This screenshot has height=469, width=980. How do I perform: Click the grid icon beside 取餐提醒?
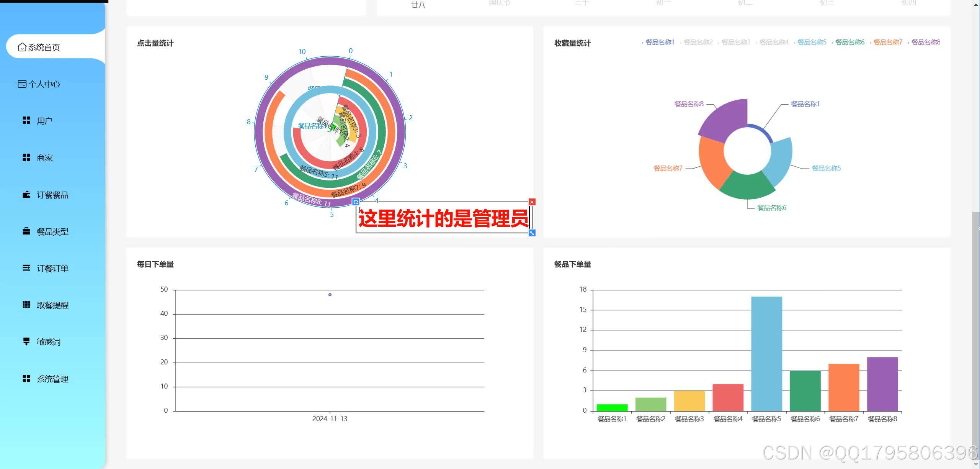tap(26, 304)
